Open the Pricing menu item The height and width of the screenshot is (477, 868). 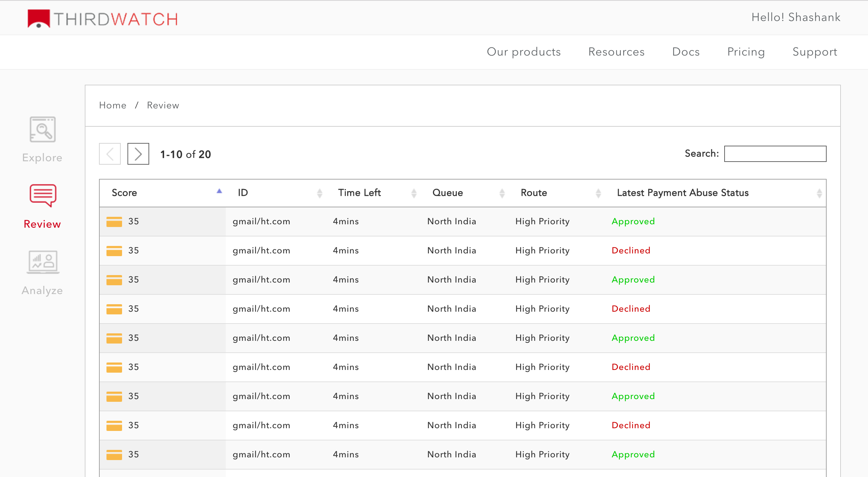click(x=746, y=52)
